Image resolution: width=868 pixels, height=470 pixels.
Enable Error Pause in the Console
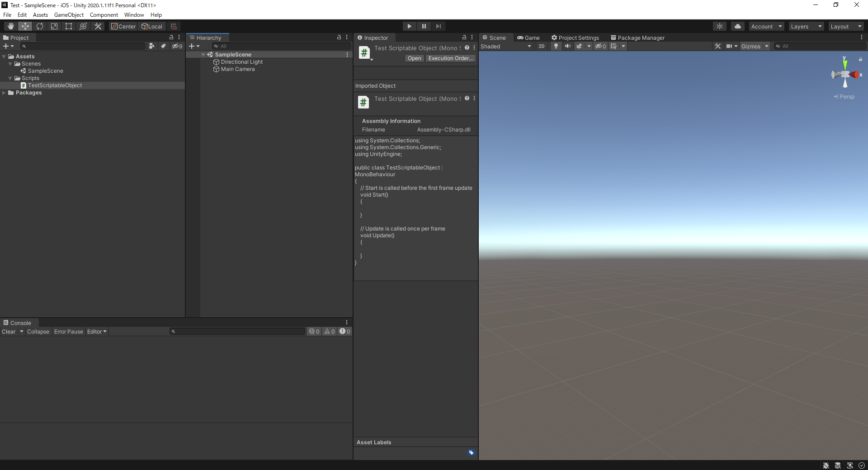[68, 331]
